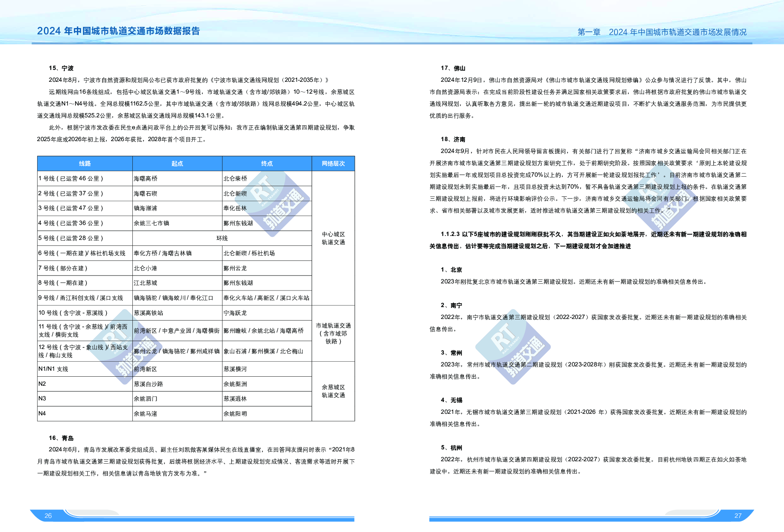Click page number 27
Image resolution: width=784 pixels, height=532 pixels.
click(x=738, y=515)
